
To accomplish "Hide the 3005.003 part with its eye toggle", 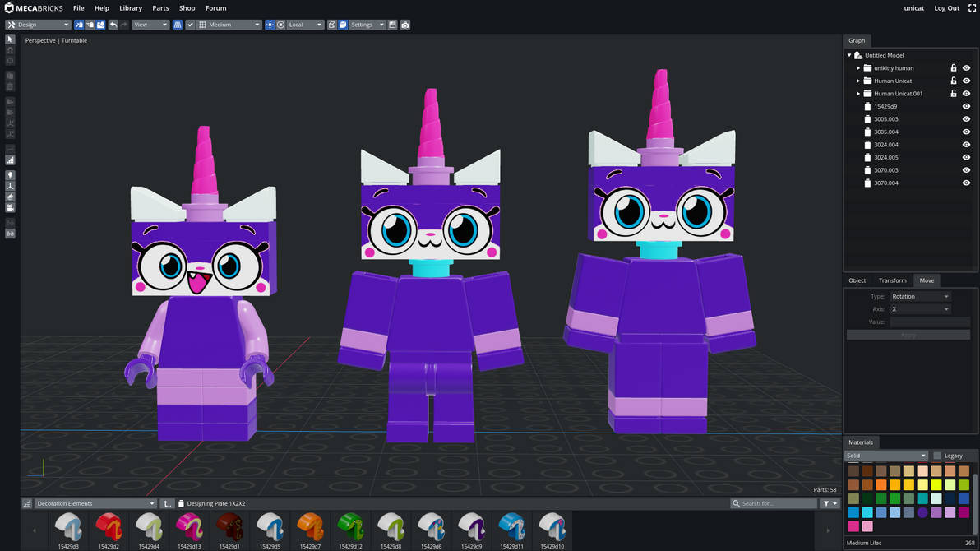I will pyautogui.click(x=966, y=118).
